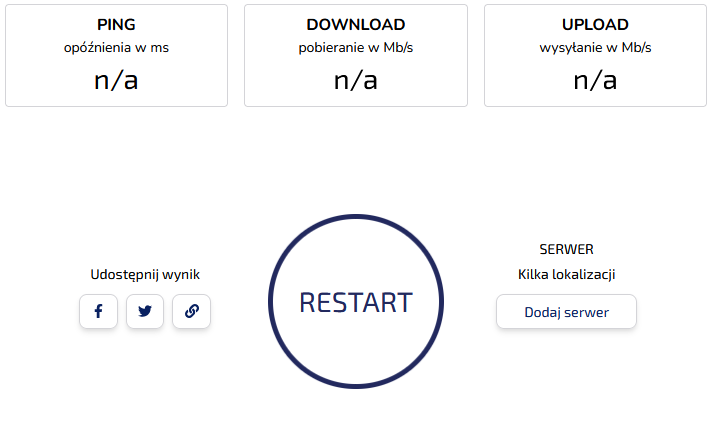Screen dimensions: 721x421
Task: Select the n/a value under UPLOAD
Action: click(595, 80)
